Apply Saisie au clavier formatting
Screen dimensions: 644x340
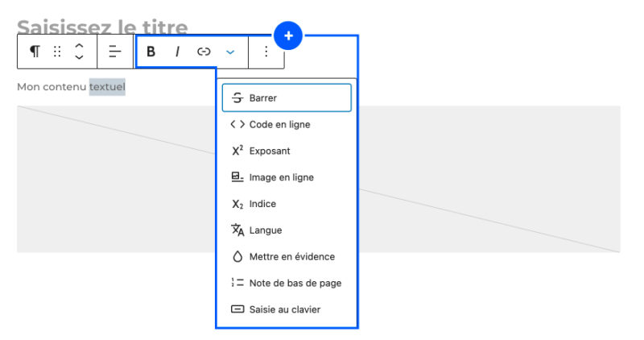coord(287,309)
